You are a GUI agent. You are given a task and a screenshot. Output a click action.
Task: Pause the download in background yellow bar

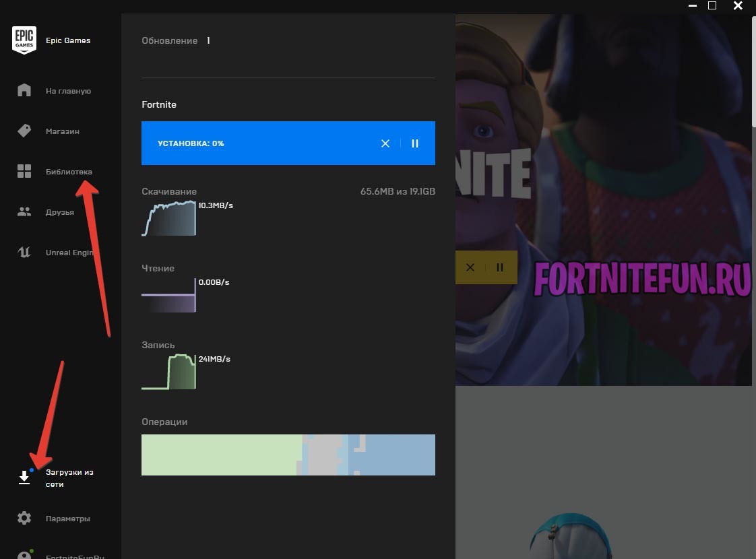point(500,267)
